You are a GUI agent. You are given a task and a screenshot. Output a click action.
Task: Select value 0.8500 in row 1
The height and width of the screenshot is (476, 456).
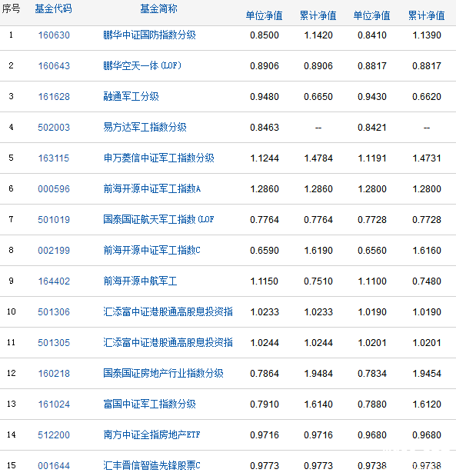click(x=265, y=35)
